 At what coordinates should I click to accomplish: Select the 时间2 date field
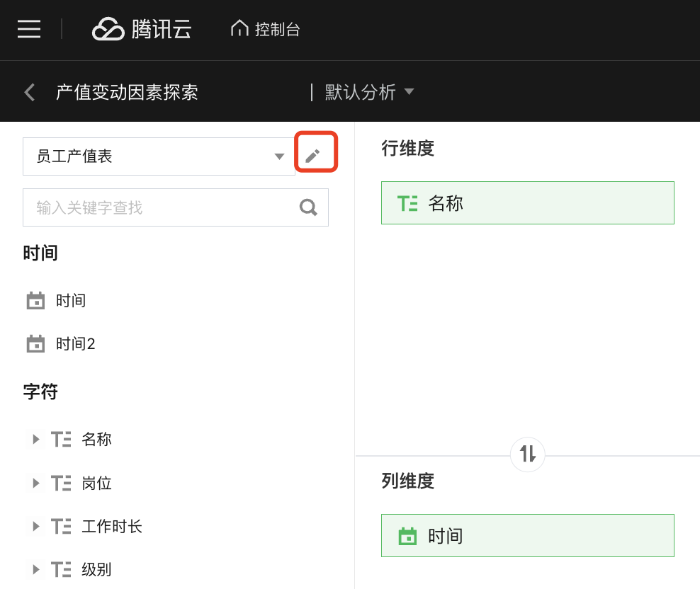pos(75,344)
